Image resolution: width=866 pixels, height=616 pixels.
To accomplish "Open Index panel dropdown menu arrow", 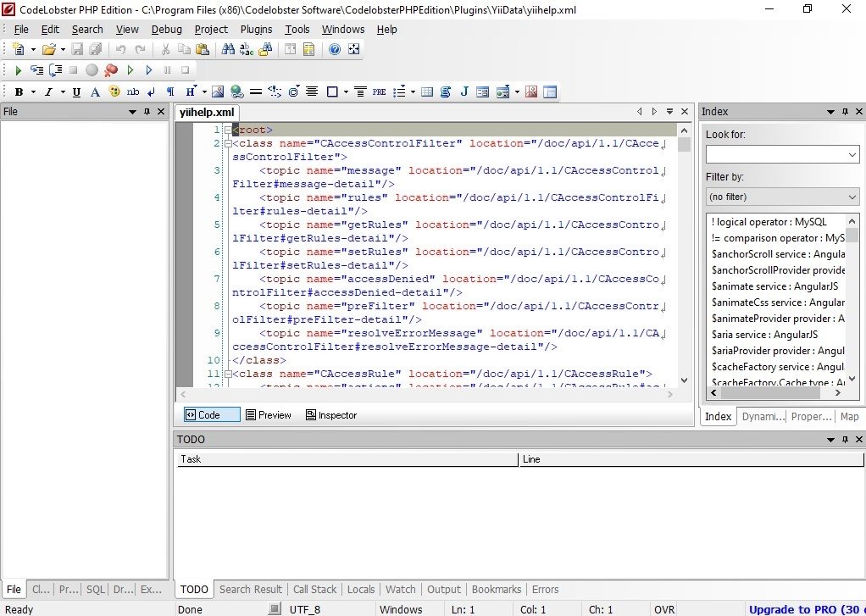I will click(830, 112).
